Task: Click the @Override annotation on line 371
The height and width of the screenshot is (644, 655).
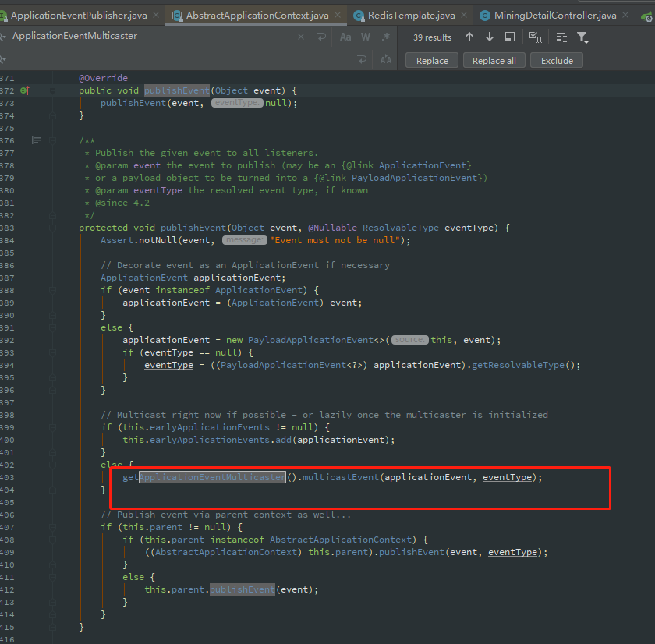Action: 103,78
